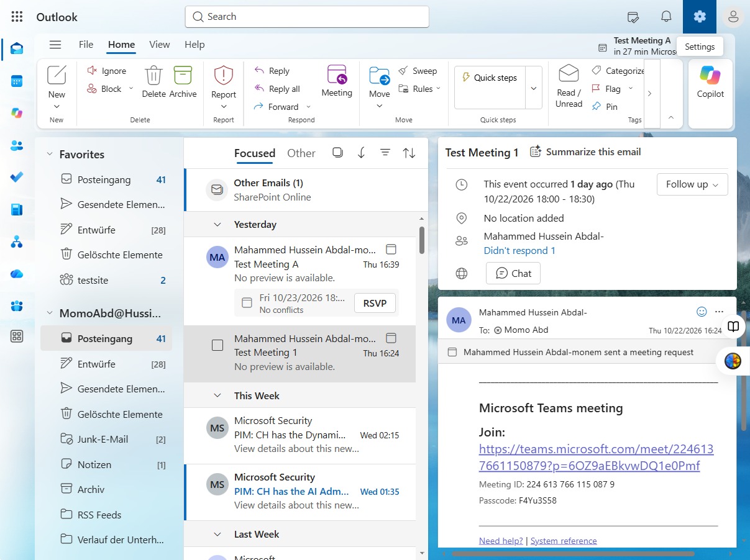Open the Help ribbon tab
This screenshot has height=560, width=750.
point(194,45)
